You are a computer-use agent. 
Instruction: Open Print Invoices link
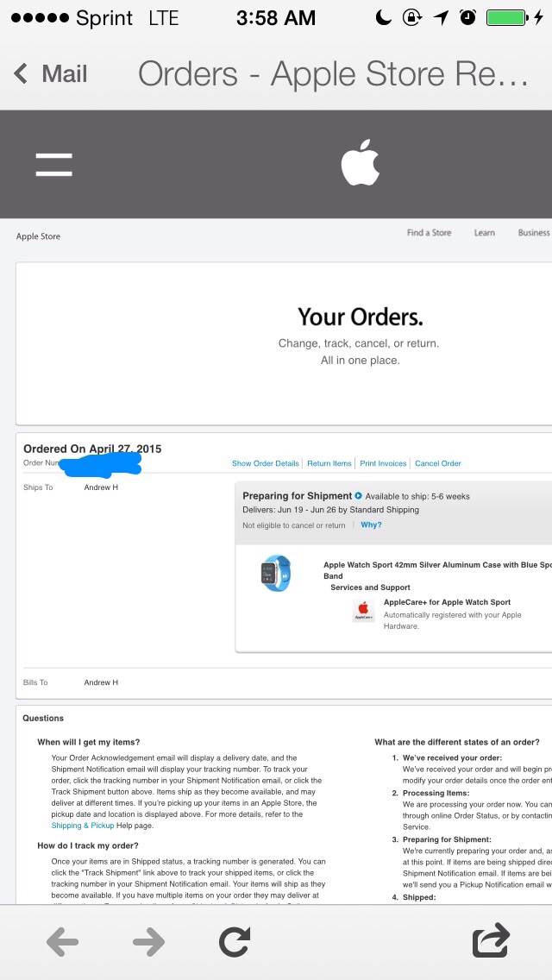click(383, 463)
